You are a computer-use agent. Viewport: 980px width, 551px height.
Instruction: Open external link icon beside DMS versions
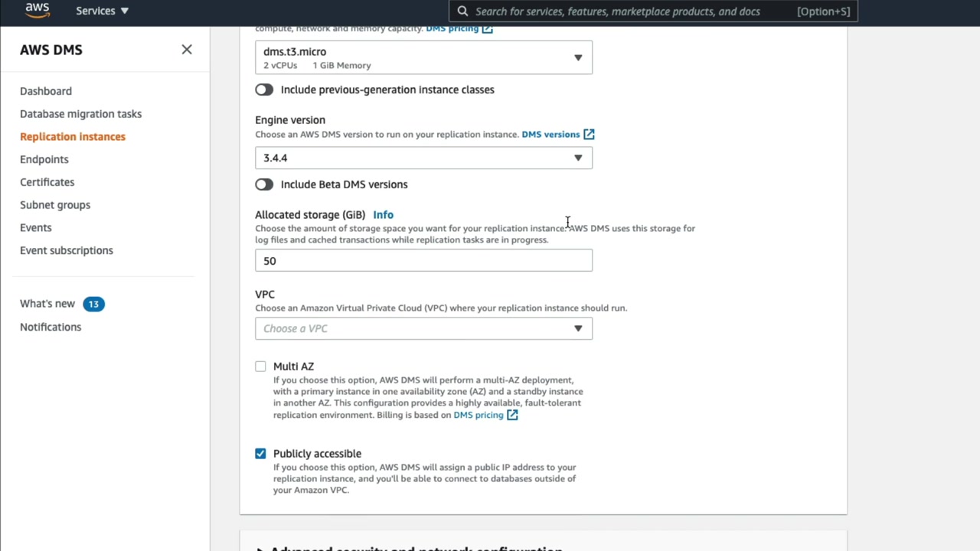589,135
